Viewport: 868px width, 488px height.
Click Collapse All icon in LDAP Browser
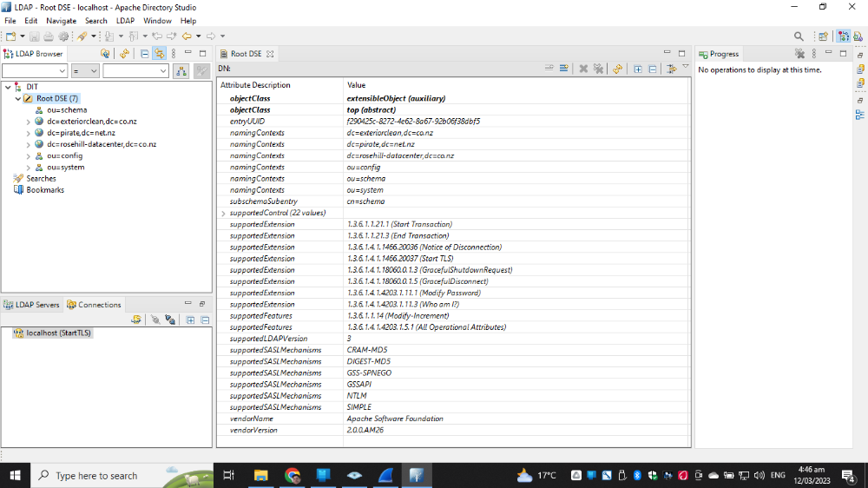click(144, 53)
